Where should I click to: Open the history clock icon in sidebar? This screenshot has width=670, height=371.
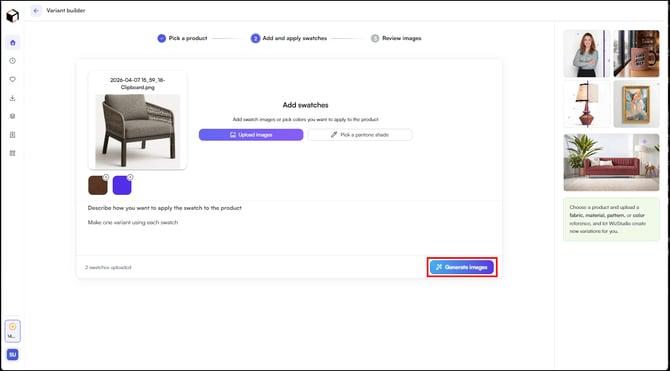coord(12,61)
